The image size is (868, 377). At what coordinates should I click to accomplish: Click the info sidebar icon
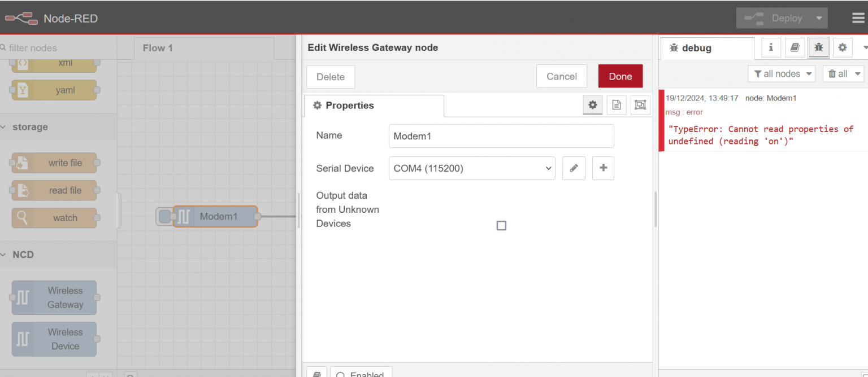[770, 47]
